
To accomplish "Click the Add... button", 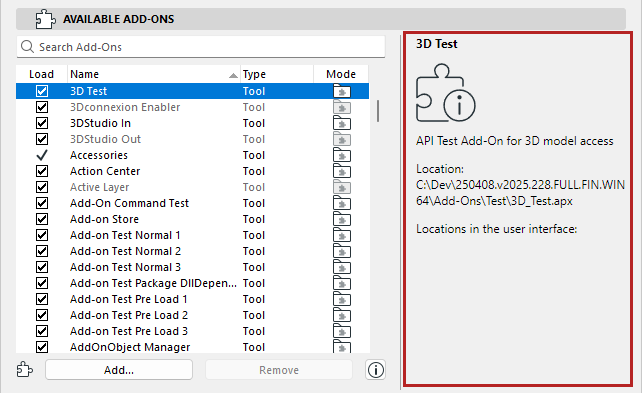I will click(x=119, y=370).
